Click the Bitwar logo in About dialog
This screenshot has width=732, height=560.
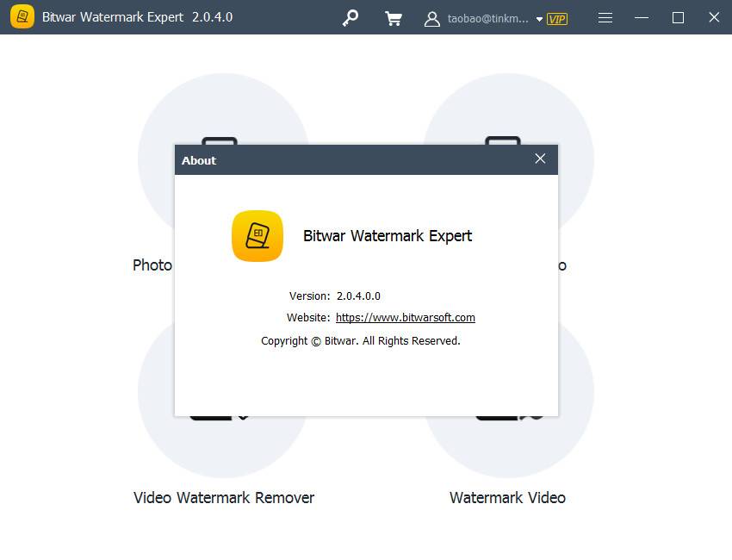257,236
